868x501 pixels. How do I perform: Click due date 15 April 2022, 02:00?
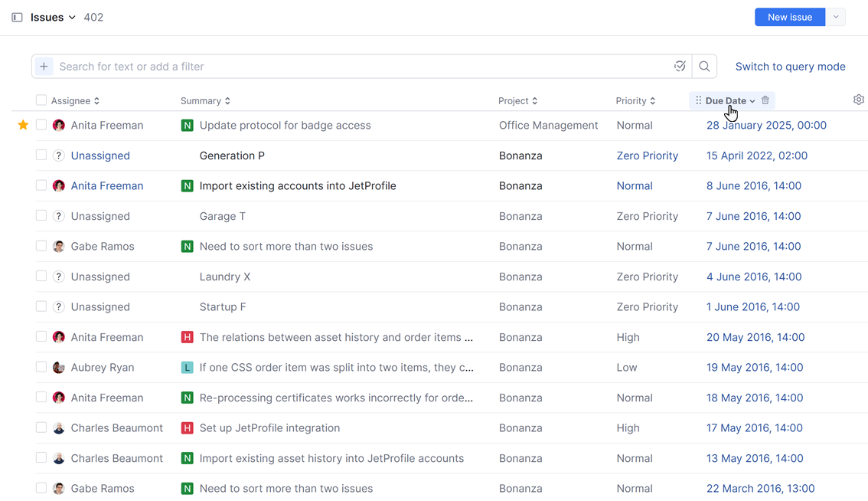point(757,156)
